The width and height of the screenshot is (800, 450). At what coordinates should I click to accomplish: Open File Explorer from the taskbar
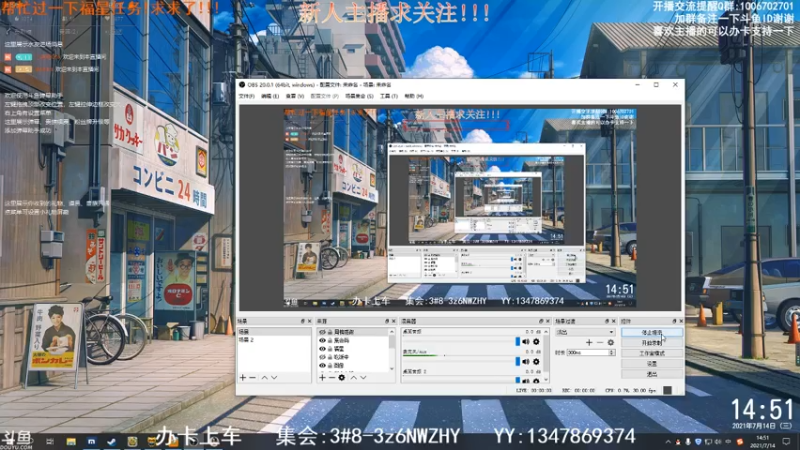tap(71, 441)
